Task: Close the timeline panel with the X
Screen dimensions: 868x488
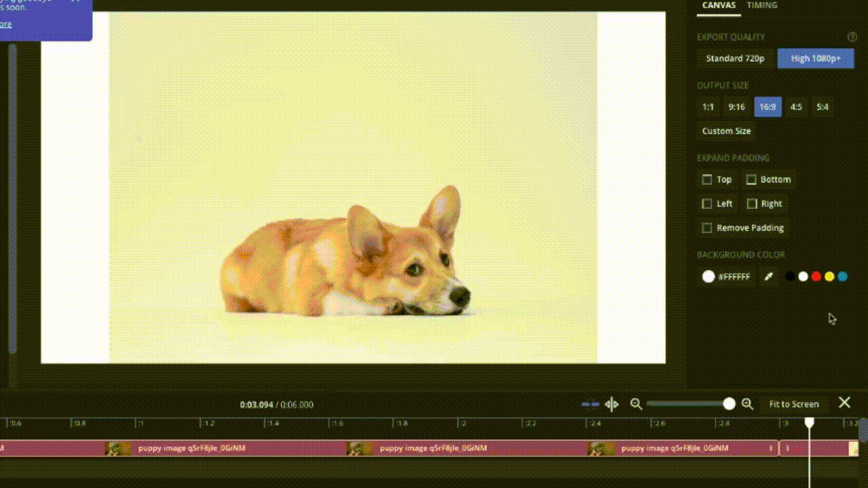Action: [844, 403]
